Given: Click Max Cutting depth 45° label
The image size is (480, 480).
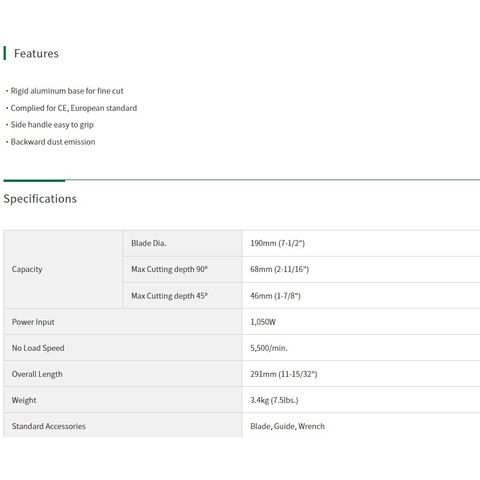Looking at the screenshot, I should 169,296.
